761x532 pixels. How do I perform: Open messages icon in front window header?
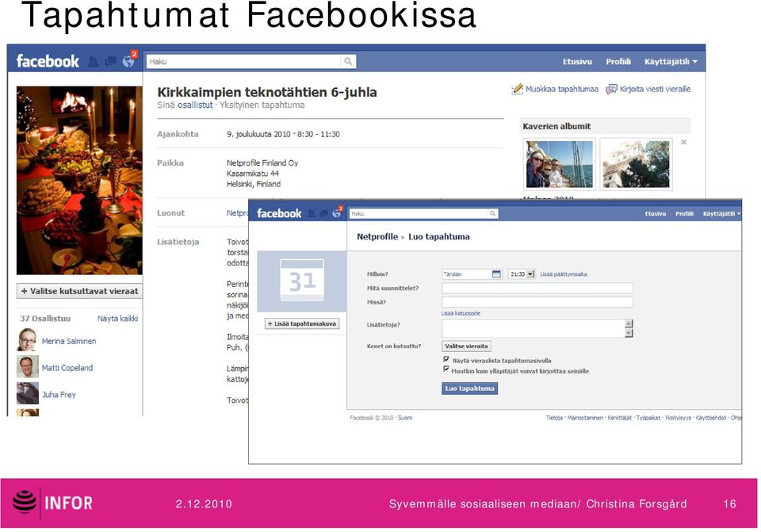point(323,213)
